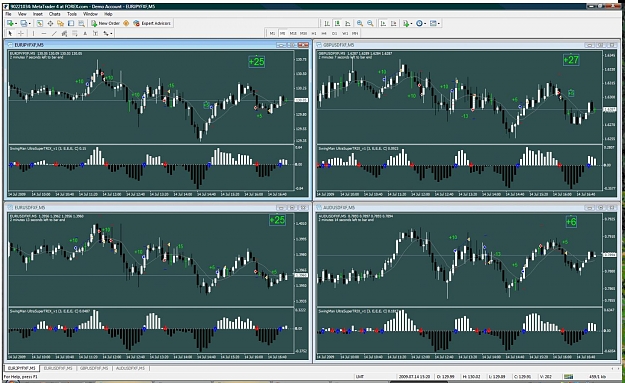
Task: Switch to the AUDUSDFXF,M5 chart tab
Action: (130, 368)
